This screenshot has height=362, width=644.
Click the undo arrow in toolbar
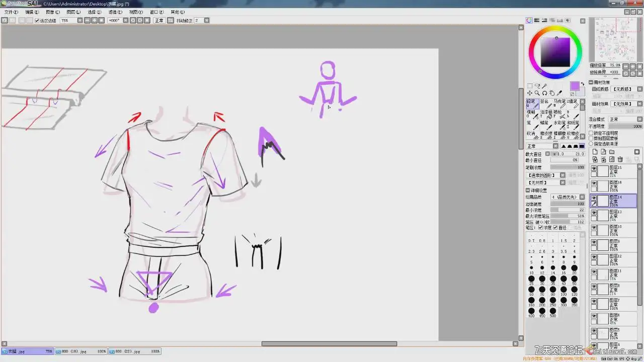pyautogui.click(x=5, y=21)
